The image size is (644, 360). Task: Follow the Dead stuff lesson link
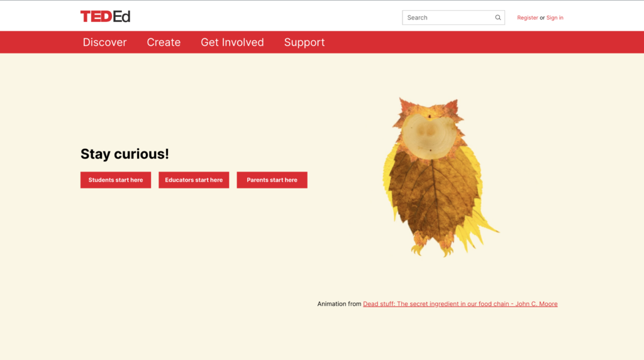pyautogui.click(x=460, y=304)
